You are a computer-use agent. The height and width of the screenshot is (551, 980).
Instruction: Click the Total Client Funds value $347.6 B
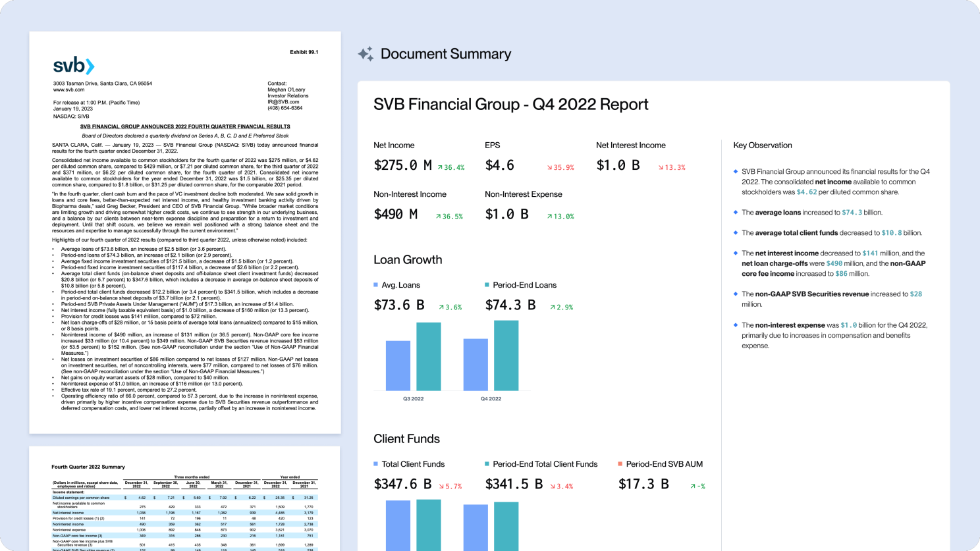(402, 484)
